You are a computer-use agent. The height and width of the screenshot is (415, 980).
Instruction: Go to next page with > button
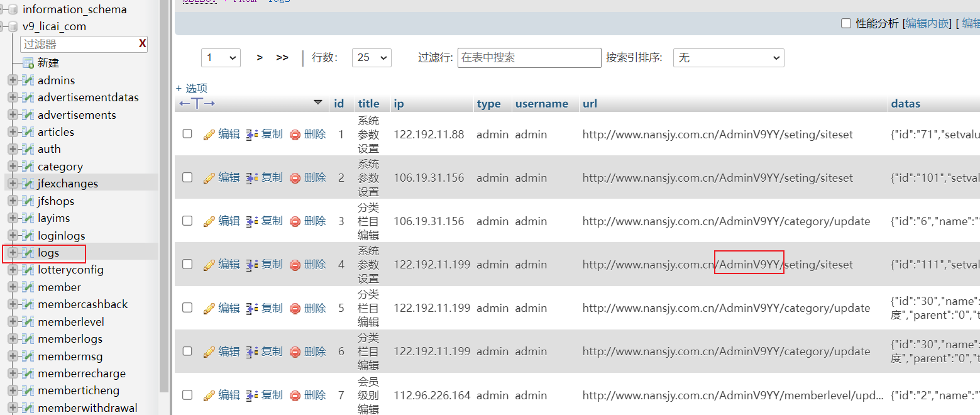click(260, 57)
